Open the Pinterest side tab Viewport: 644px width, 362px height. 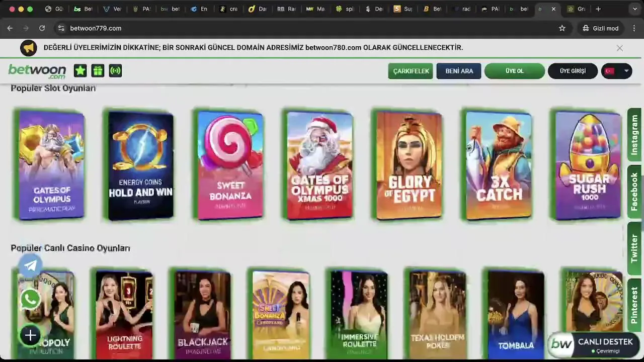point(634,305)
